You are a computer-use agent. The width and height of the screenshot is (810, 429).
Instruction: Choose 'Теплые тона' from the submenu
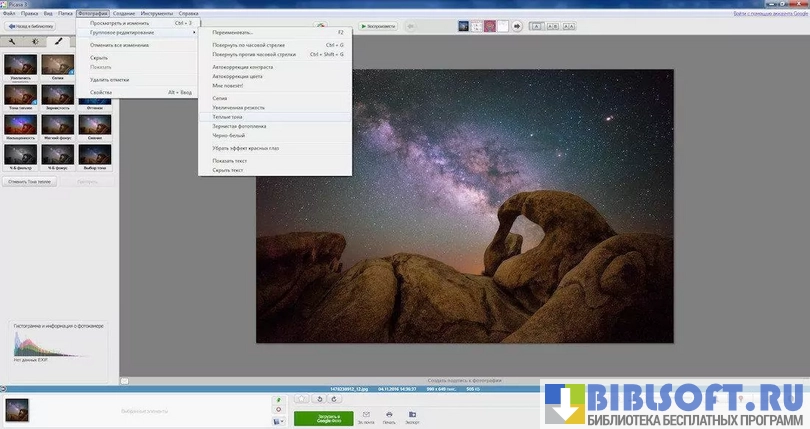coord(229,117)
